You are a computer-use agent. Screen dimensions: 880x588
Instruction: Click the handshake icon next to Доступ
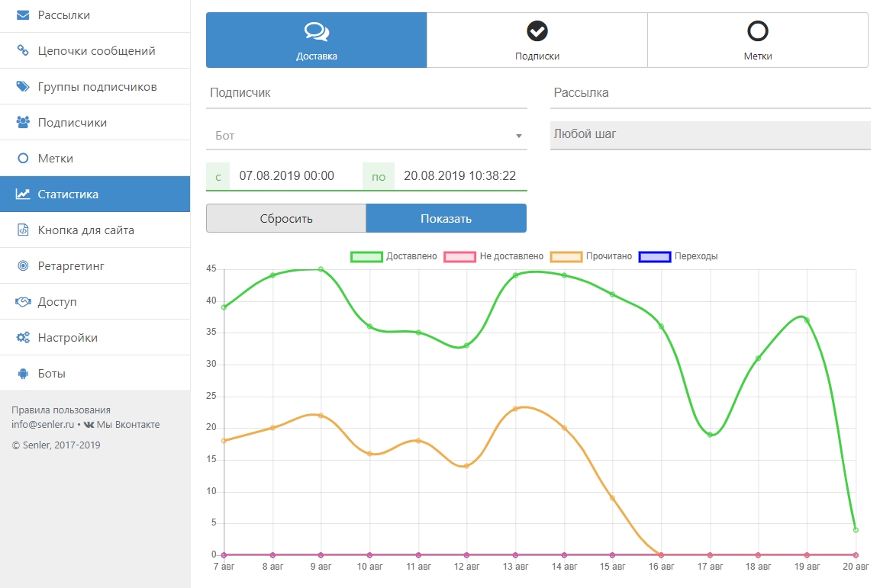click(23, 302)
